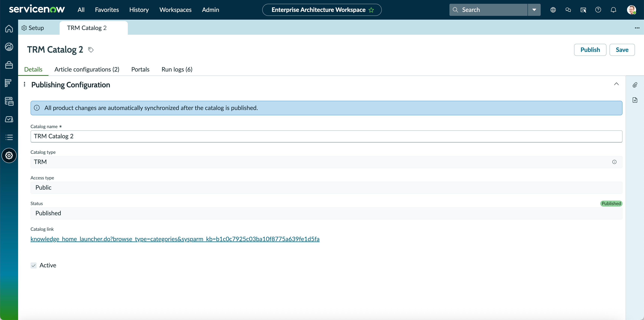The height and width of the screenshot is (320, 644).
Task: Open the Workspaces menu
Action: coord(175,10)
